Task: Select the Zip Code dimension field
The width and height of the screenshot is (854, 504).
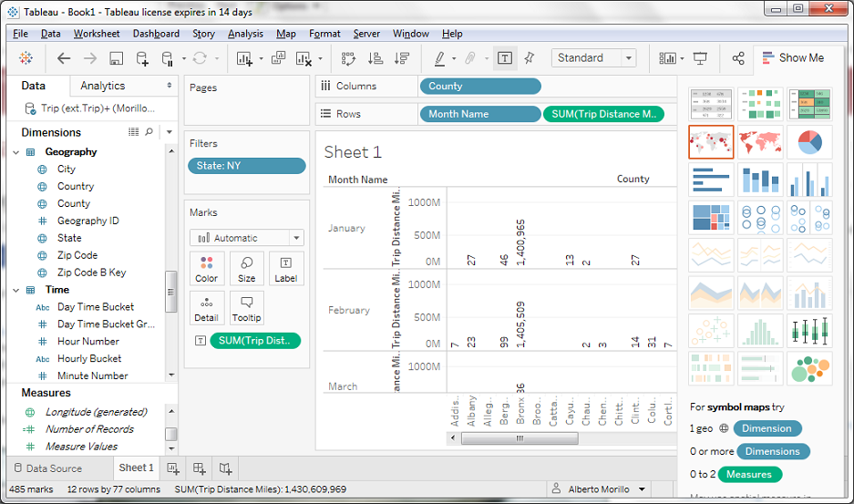Action: 77,255
